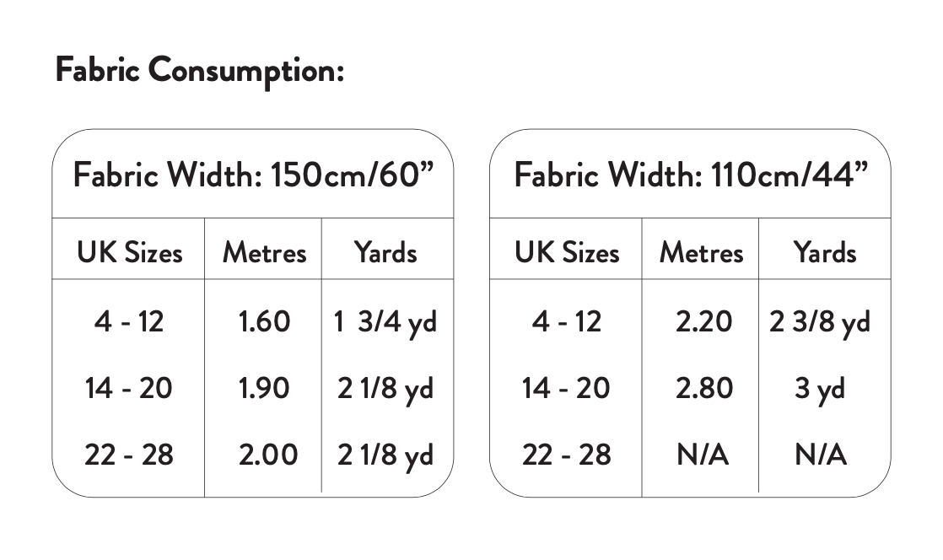The width and height of the screenshot is (943, 560).
Task: Select the 1.60 metres value
Action: pyautogui.click(x=264, y=321)
